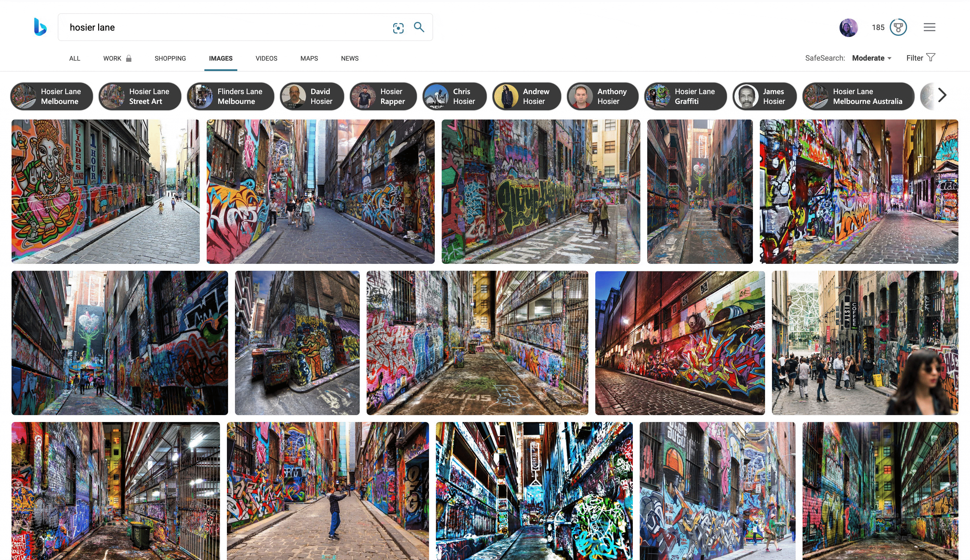The image size is (970, 560).
Task: Click the Hosier Rapper suggestion chip
Action: click(383, 96)
